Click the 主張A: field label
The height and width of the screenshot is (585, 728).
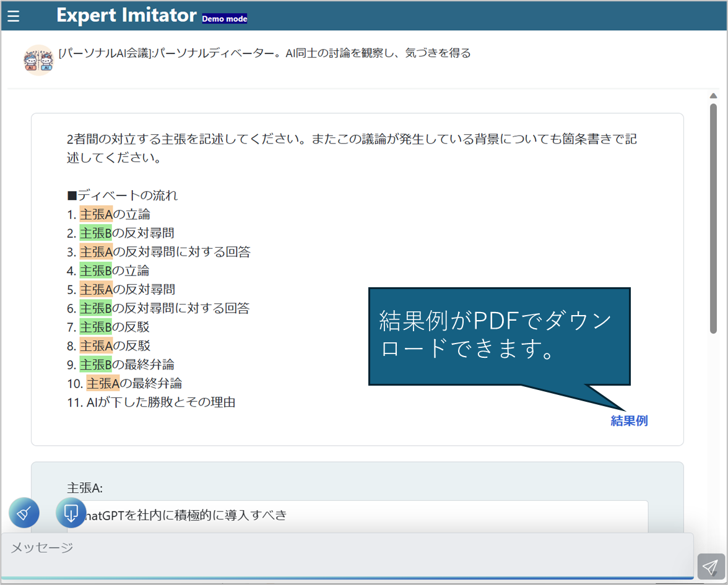[85, 488]
